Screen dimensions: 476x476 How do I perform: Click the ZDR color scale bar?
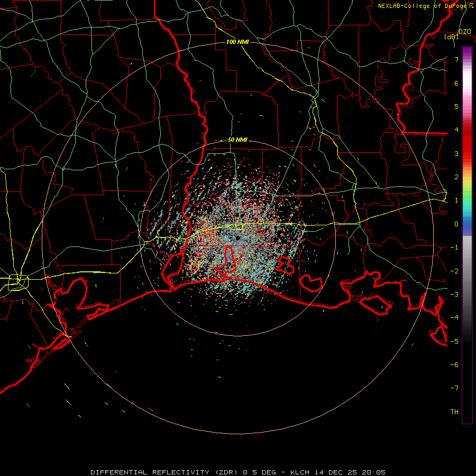coord(467,235)
